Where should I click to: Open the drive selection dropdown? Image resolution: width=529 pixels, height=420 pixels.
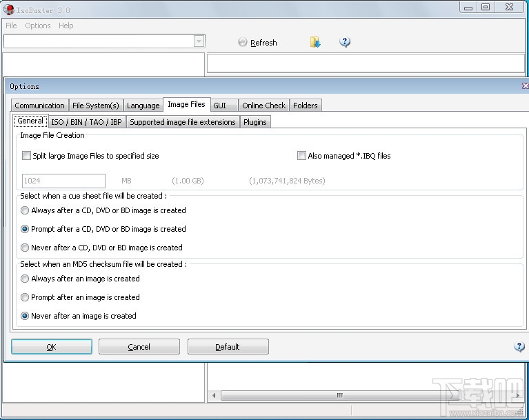pyautogui.click(x=199, y=41)
